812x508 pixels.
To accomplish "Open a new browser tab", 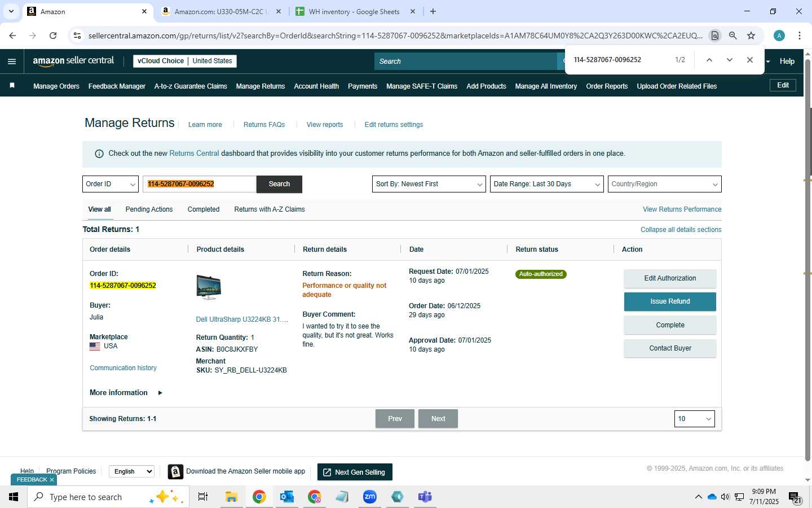I will [x=433, y=11].
